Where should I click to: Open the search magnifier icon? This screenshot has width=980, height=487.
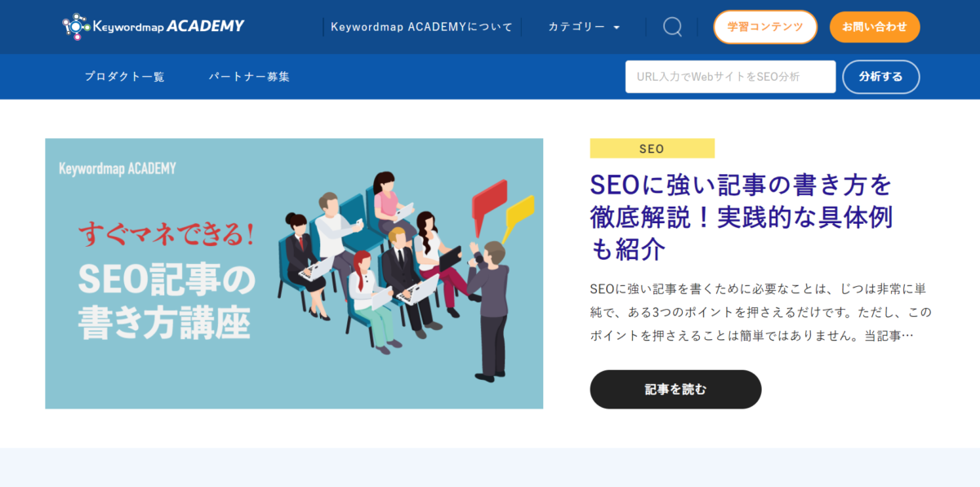[672, 27]
